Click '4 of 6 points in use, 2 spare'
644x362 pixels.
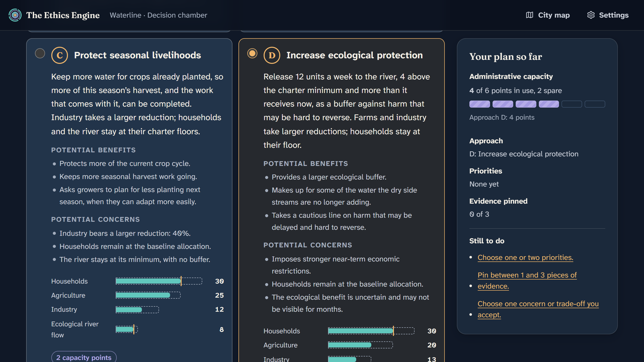(515, 90)
